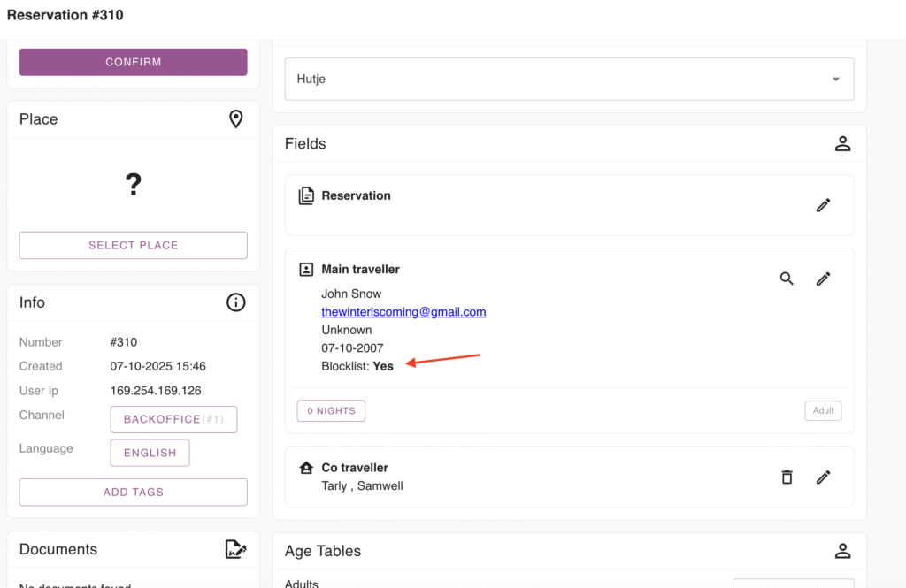
Task: Click the Fields person icon
Action: tap(842, 144)
